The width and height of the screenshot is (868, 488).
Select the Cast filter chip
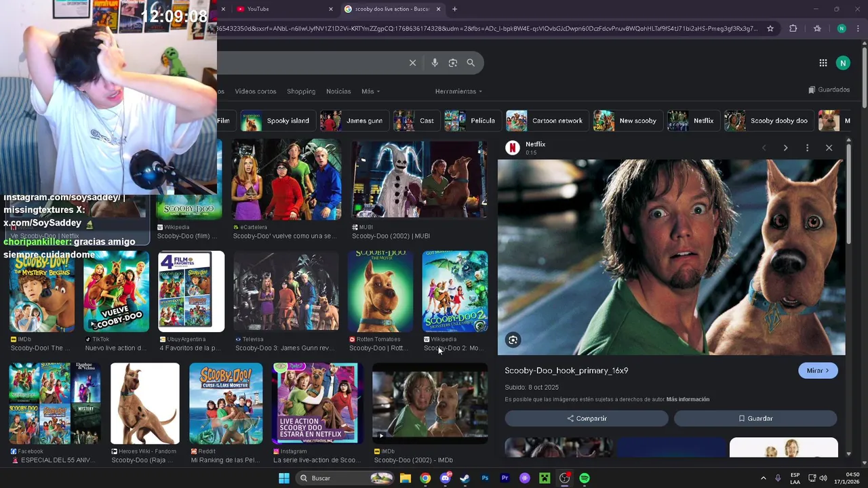(x=416, y=121)
